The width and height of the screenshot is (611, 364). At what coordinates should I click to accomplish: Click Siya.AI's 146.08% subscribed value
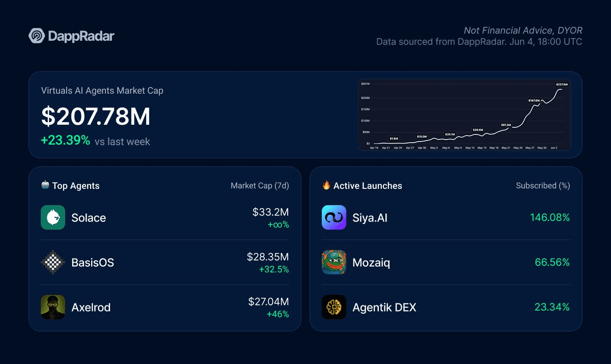click(550, 218)
